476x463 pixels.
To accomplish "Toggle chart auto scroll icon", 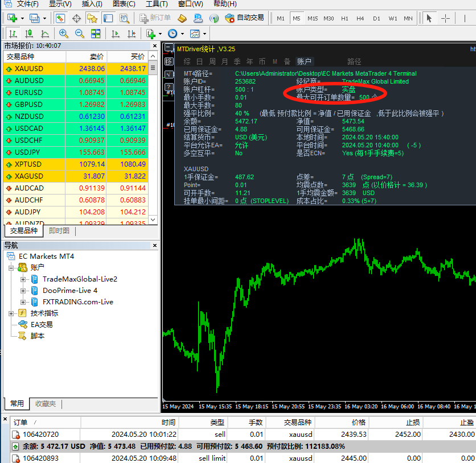I will coord(116,34).
